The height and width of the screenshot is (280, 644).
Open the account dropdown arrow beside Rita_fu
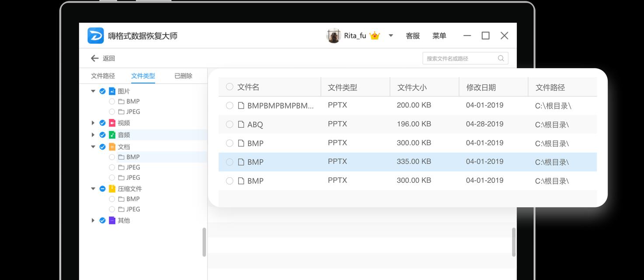coord(391,36)
